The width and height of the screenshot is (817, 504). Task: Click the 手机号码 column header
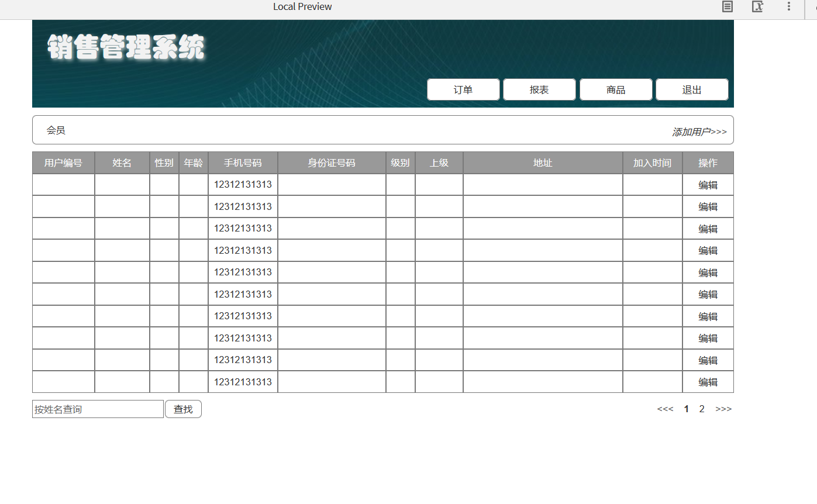(243, 163)
